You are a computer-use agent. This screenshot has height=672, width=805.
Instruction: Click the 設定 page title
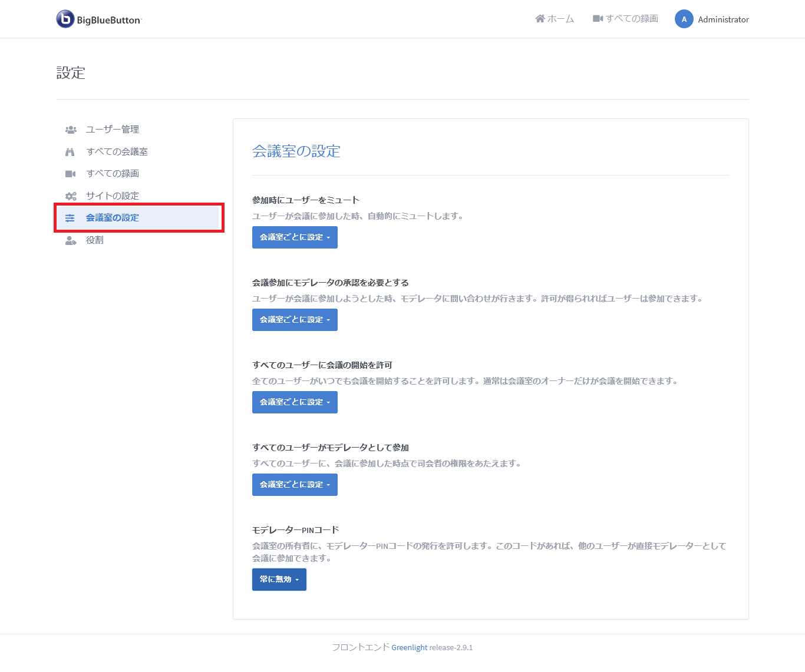(x=71, y=73)
